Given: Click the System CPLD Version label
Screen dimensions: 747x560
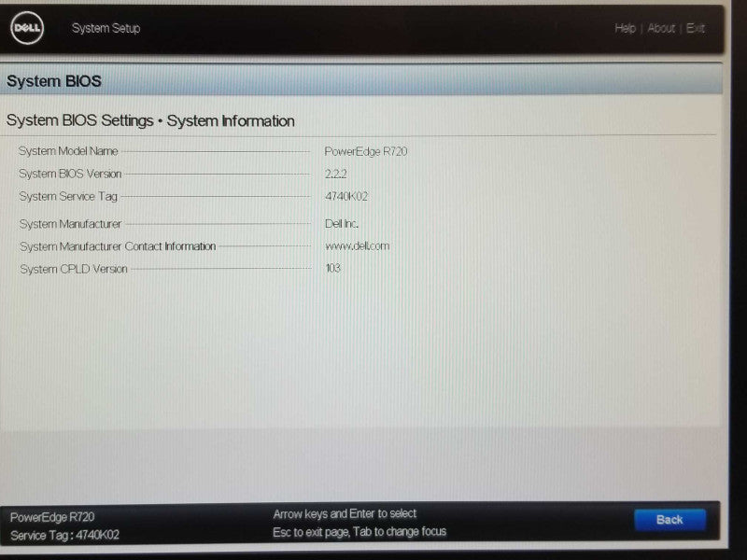Looking at the screenshot, I should (74, 269).
